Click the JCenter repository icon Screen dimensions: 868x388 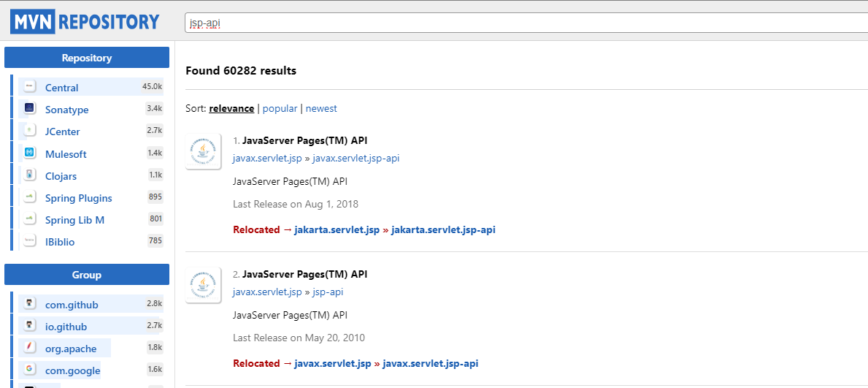pos(30,131)
